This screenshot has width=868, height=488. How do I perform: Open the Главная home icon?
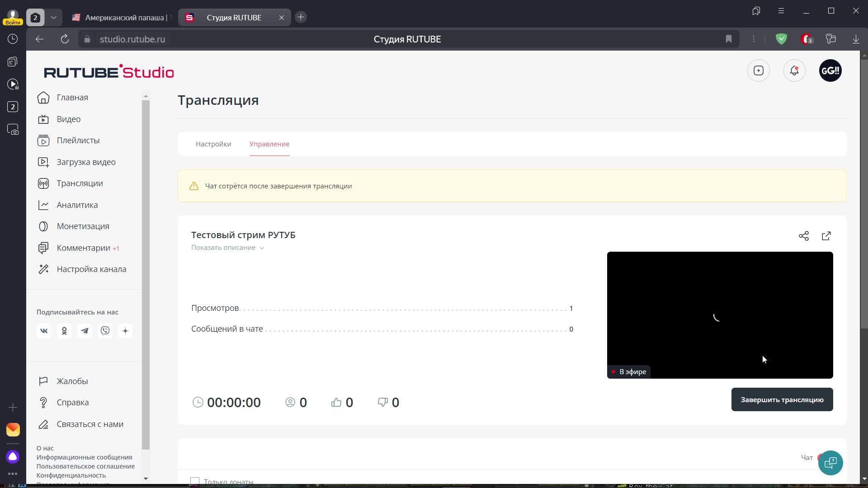click(43, 98)
